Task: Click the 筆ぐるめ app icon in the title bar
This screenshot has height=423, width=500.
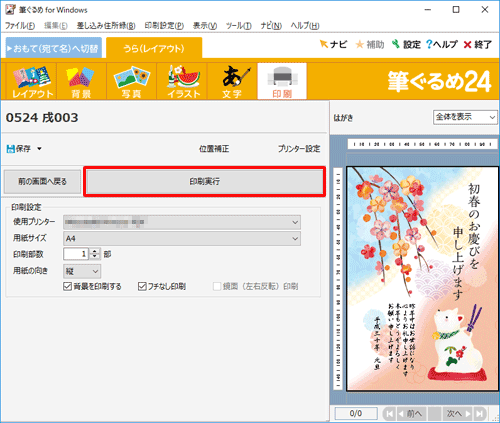Action: [10, 9]
